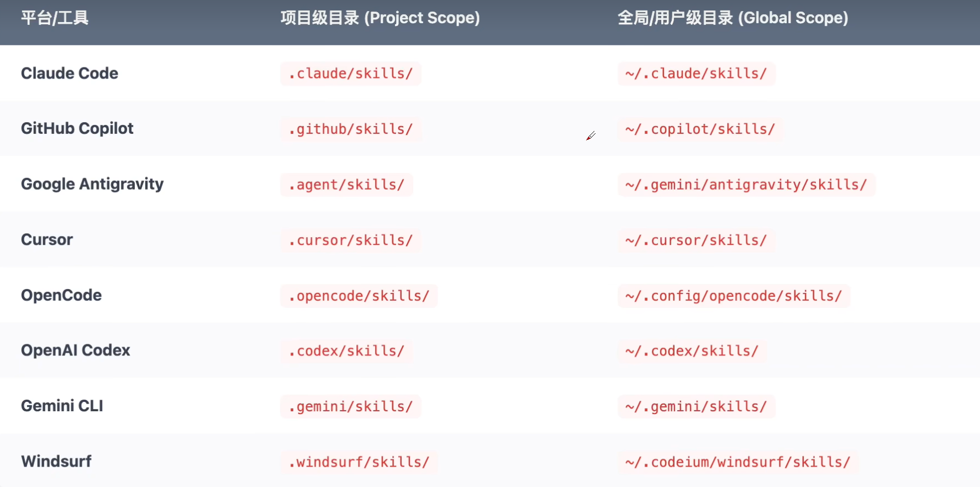Select the .cursor/skills/ project path

(x=351, y=240)
